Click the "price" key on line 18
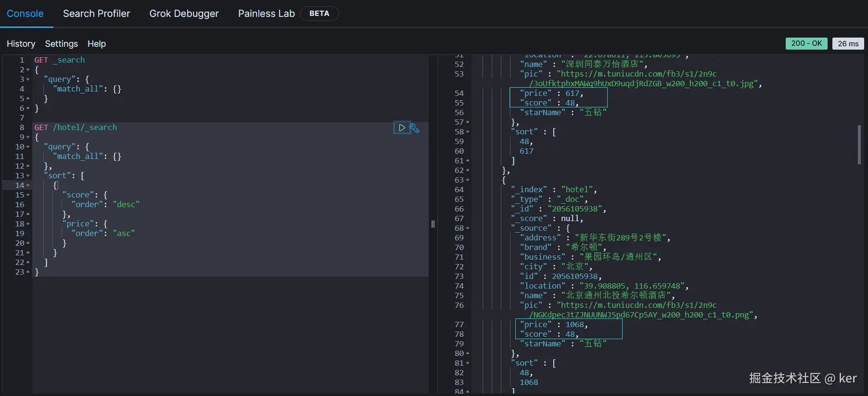Image resolution: width=868 pixels, height=396 pixels. (x=78, y=224)
